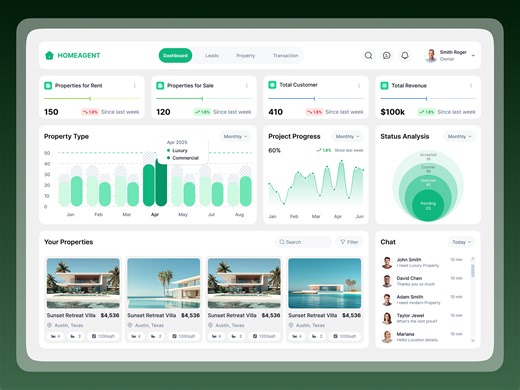This screenshot has height=390, width=520.
Task: Click the area icon on second property card
Action: [x=174, y=336]
